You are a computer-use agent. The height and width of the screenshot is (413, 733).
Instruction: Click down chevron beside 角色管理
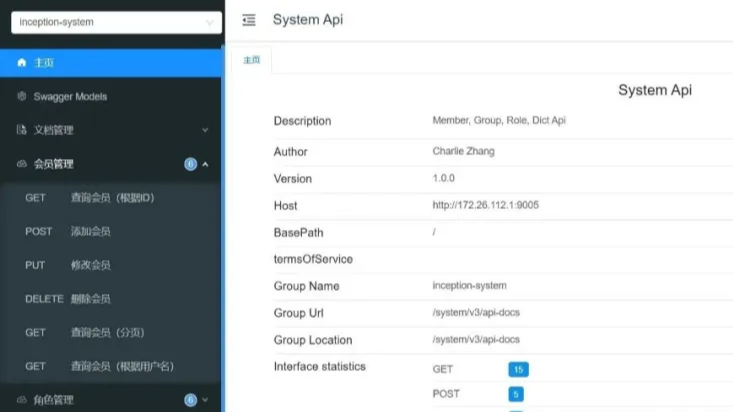205,400
